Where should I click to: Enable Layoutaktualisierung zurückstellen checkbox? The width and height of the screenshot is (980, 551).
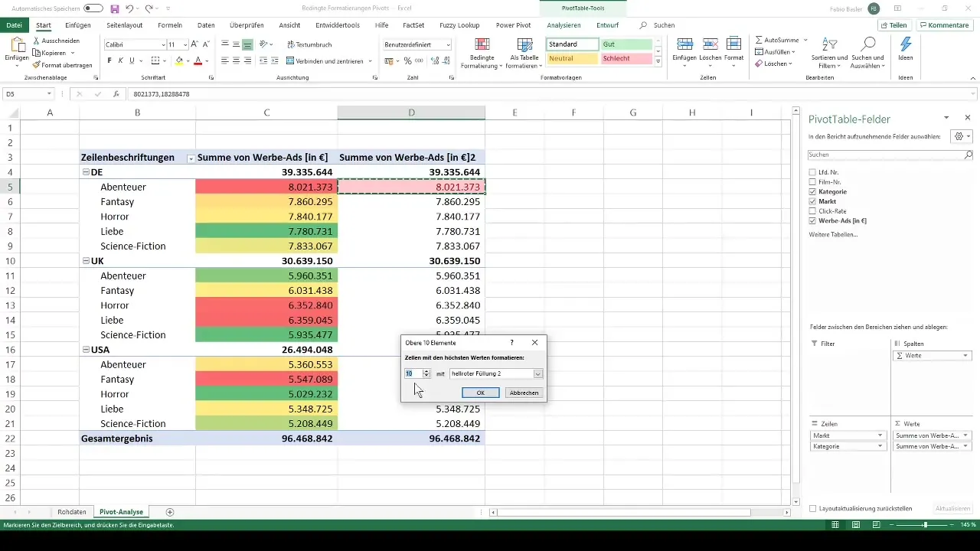point(813,508)
